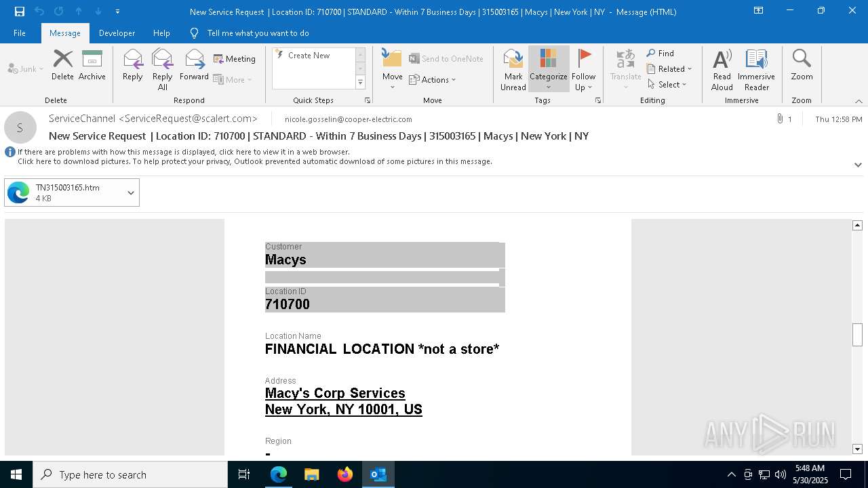Open the notification center
868x488 pixels.
tap(846, 474)
